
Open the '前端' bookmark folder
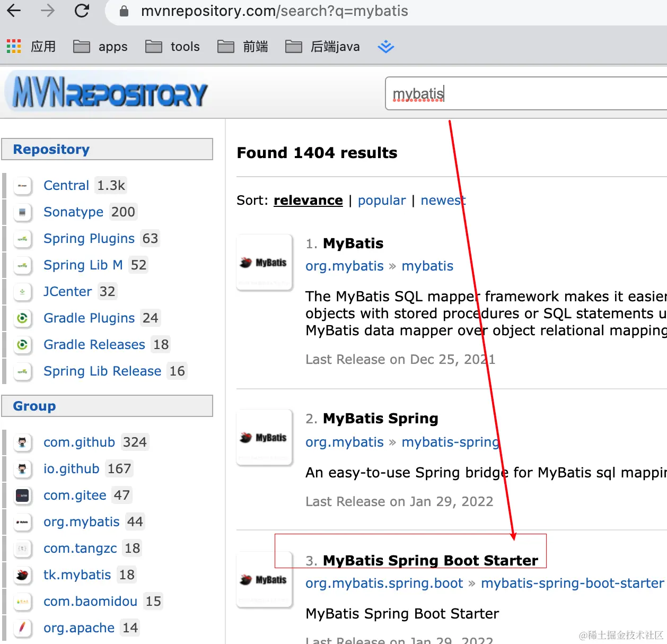tap(243, 47)
